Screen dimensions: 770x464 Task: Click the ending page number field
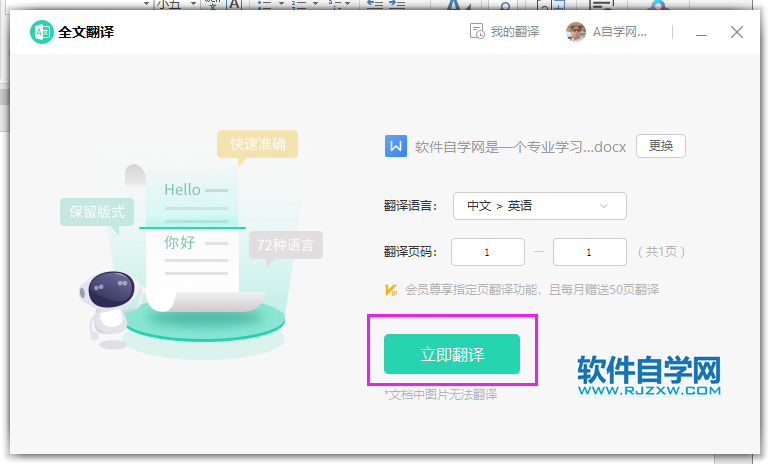[589, 252]
